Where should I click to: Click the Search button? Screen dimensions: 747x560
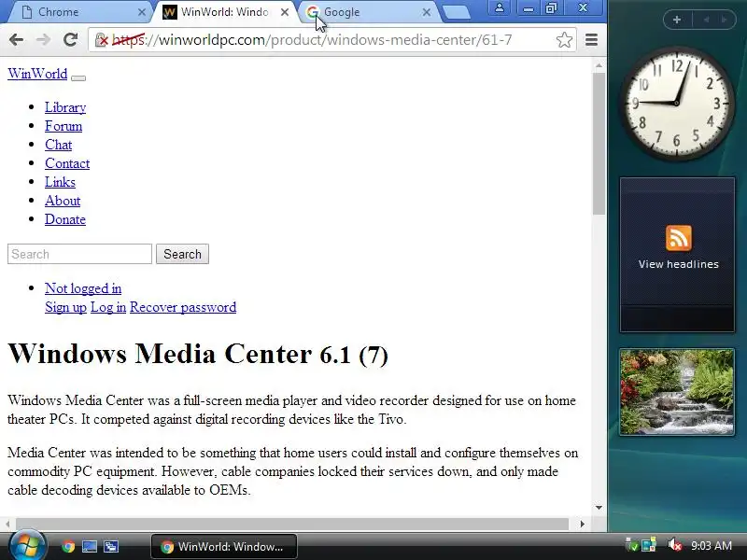coord(182,254)
